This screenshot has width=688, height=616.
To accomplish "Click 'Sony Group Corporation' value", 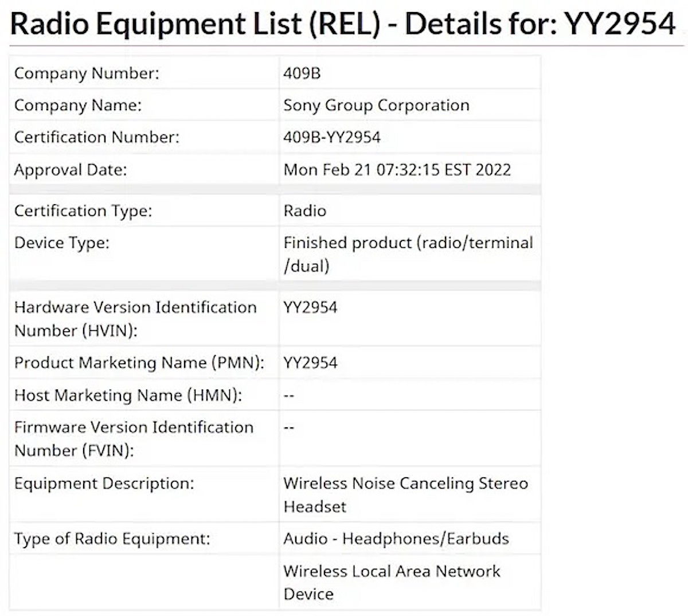I will [x=376, y=106].
